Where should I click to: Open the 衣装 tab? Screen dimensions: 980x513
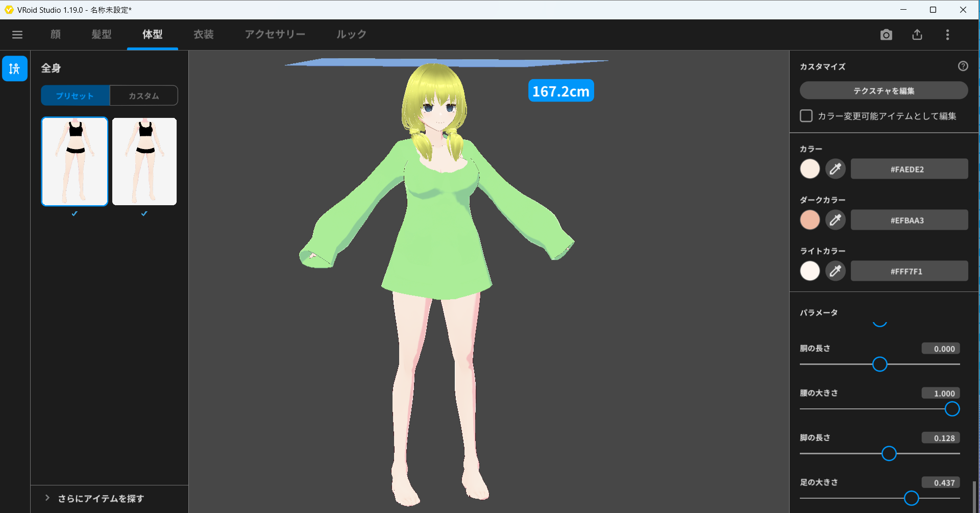pos(204,35)
